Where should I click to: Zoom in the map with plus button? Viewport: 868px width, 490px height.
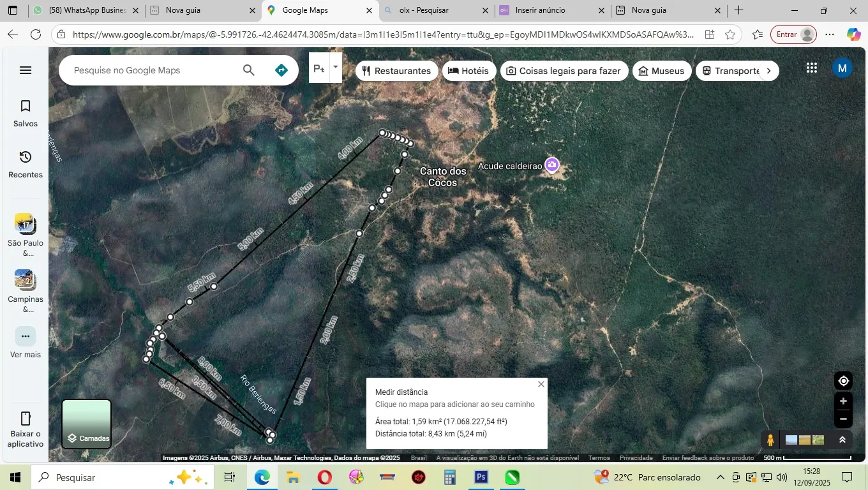tap(844, 401)
